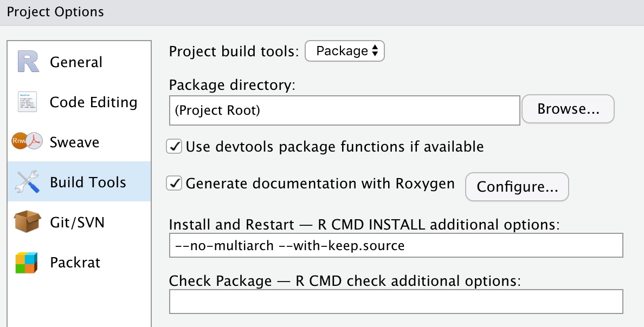Click the Build Tools wrench and screwdriver icon
The image size is (644, 327).
[28, 182]
